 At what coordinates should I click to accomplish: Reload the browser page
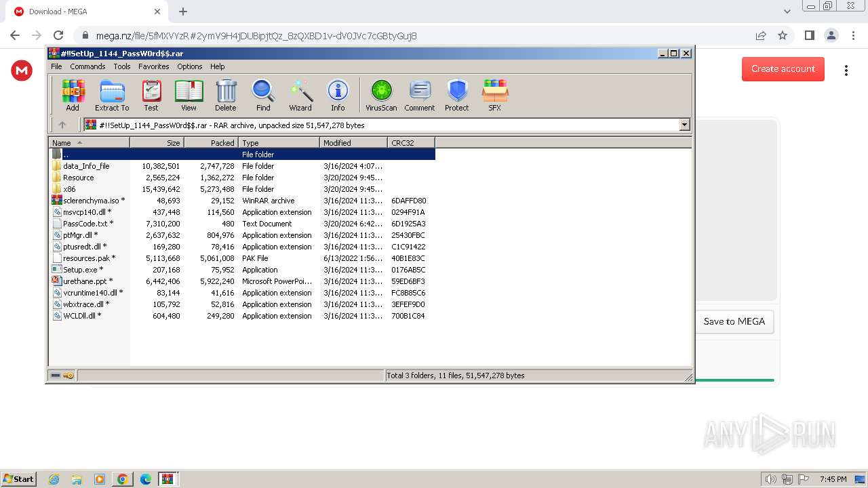pyautogui.click(x=58, y=35)
